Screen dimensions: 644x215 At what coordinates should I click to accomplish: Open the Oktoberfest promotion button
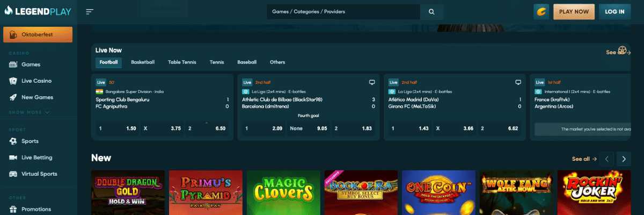[38, 35]
